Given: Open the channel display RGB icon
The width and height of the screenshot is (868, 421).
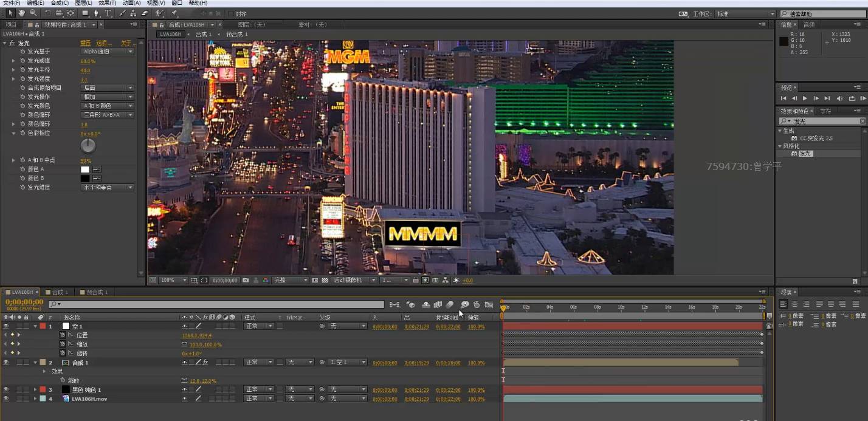Looking at the screenshot, I should tap(266, 280).
